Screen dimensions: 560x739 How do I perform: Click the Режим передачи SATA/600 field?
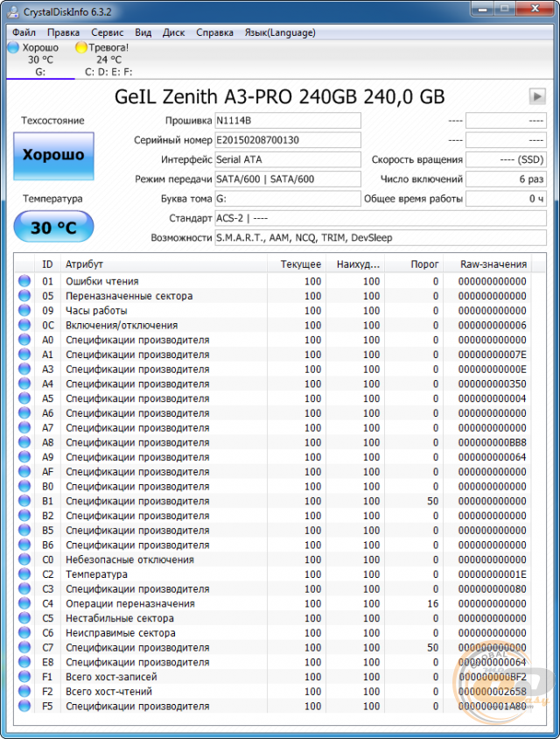pos(288,179)
